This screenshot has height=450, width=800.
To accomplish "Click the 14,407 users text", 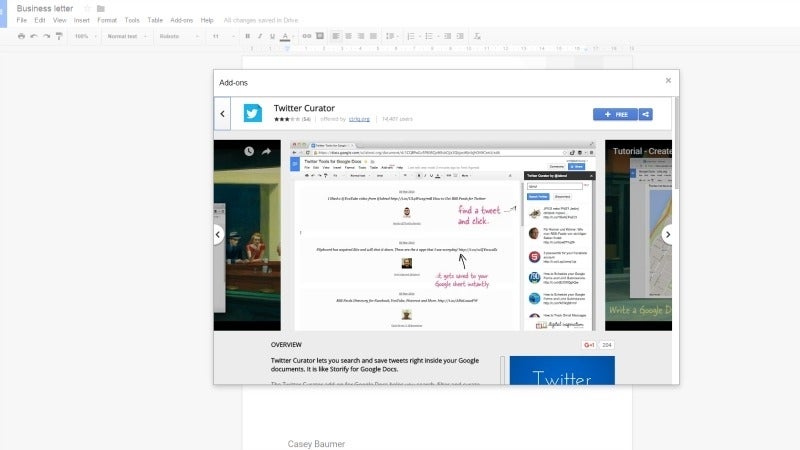I will pos(397,119).
